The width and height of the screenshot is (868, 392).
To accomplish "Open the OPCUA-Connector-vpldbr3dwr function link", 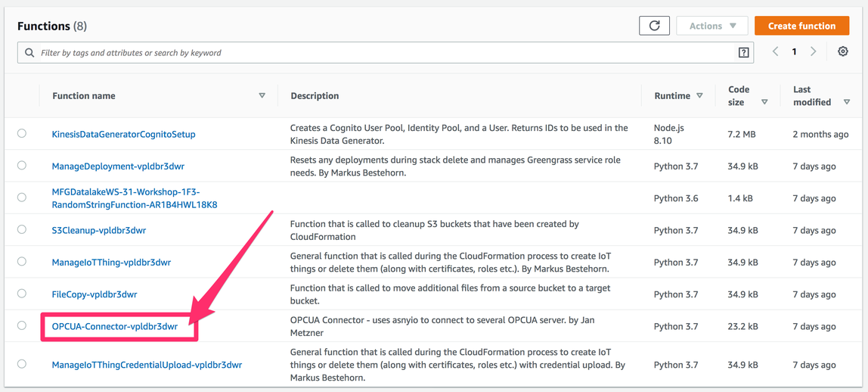I will coord(115,326).
